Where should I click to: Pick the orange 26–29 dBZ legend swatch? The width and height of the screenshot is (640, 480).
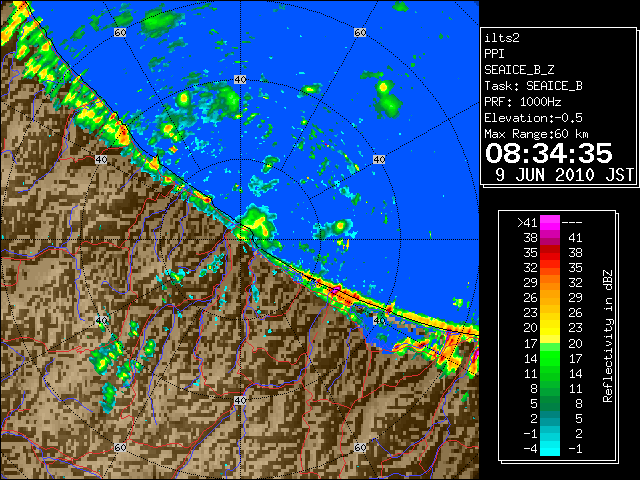pos(550,298)
